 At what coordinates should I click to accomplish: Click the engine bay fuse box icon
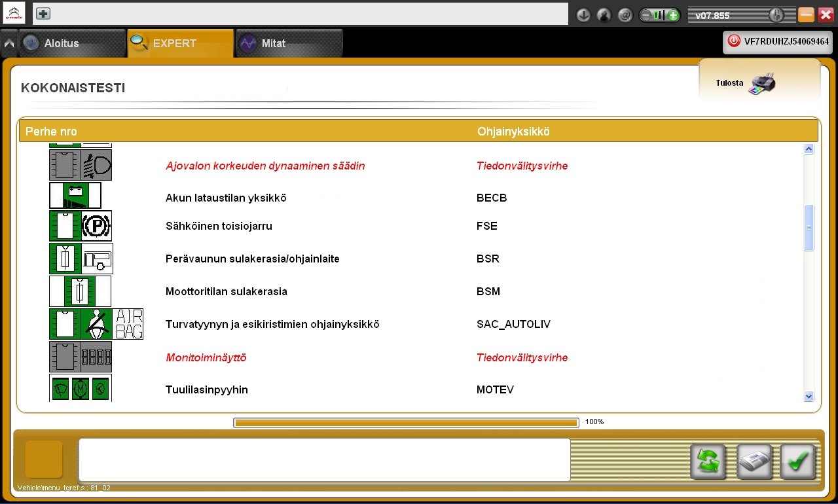(81, 291)
